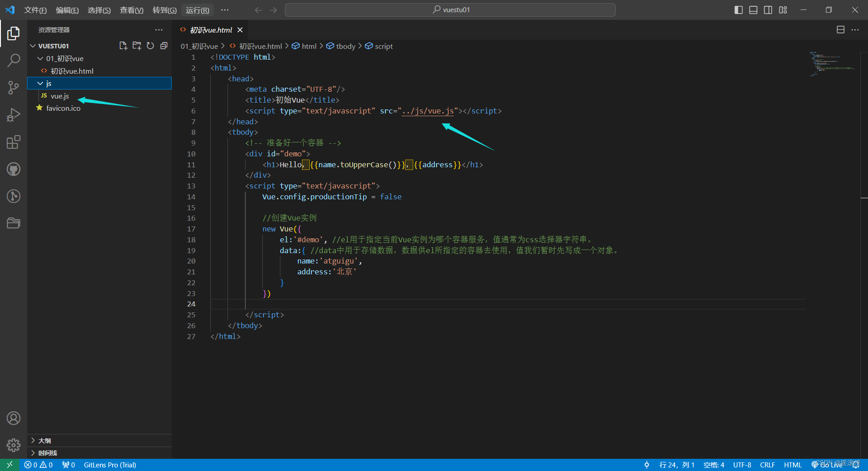Click the vuestu01 command center search box

coord(450,10)
